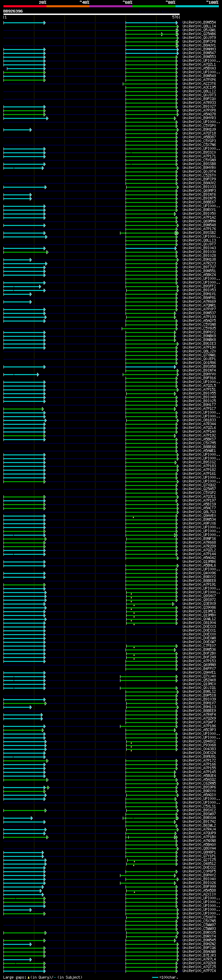Open hit UniRef100_B9SSB2
Viewport: 222px width, 980px height.
[199, 233]
